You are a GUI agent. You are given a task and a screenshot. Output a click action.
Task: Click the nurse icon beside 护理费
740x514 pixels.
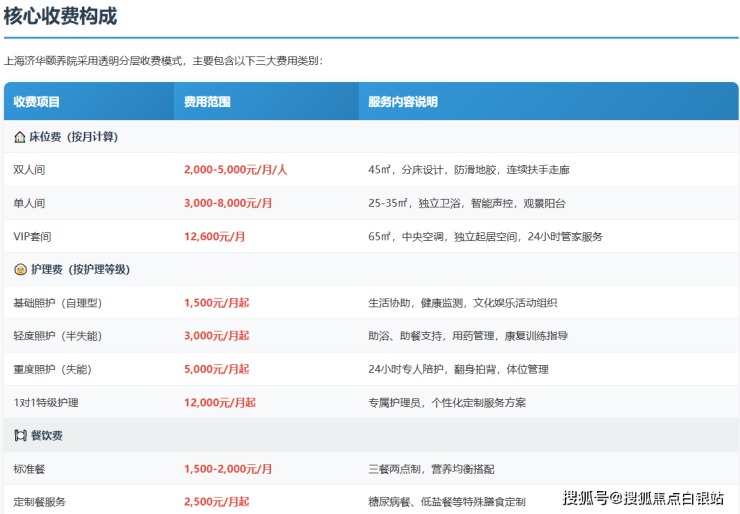click(20, 270)
